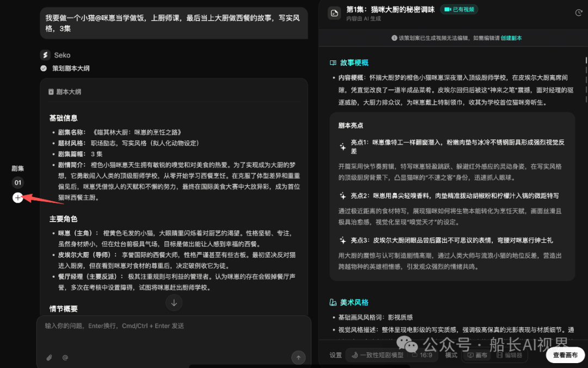Click the 查看画布 button

[x=565, y=355]
